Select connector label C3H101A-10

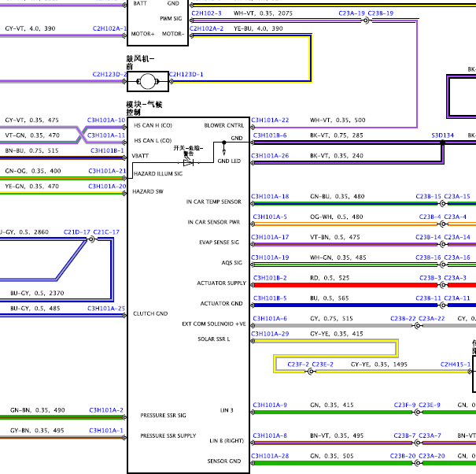[106, 120]
